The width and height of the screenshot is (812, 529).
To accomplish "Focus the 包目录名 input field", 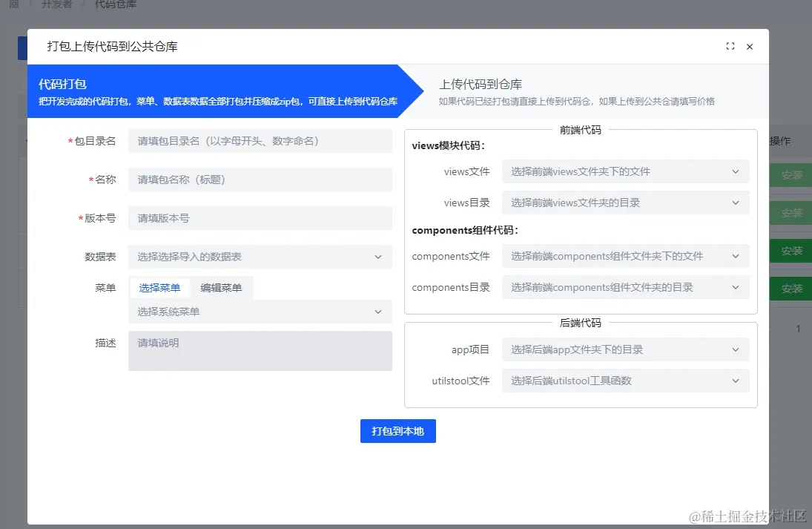I will [260, 141].
